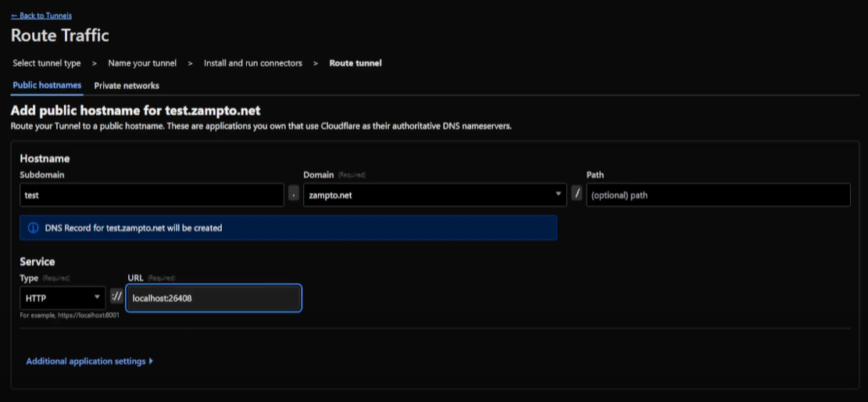
Task: Click the info icon in DNS Record notice
Action: 34,228
